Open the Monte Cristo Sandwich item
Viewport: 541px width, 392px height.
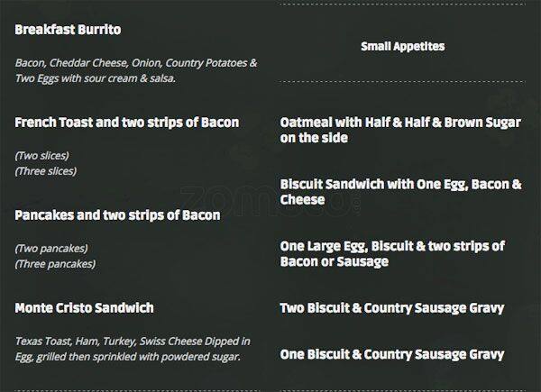[x=84, y=307]
